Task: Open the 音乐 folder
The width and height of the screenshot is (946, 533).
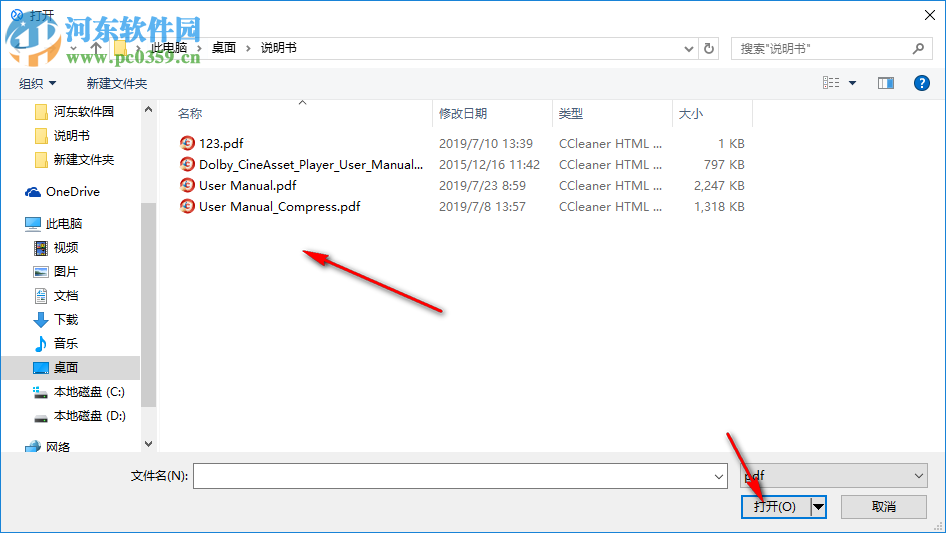Action: (66, 343)
